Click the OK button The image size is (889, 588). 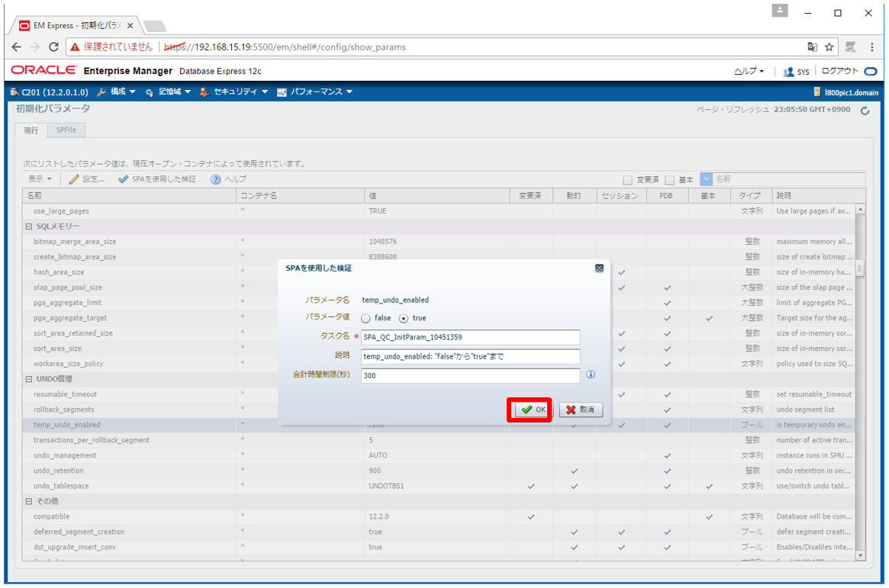(533, 410)
